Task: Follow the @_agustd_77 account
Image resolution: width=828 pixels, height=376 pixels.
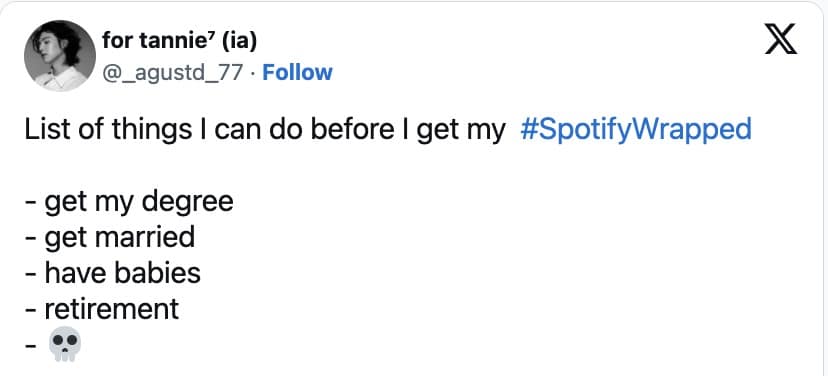Action: click(297, 72)
